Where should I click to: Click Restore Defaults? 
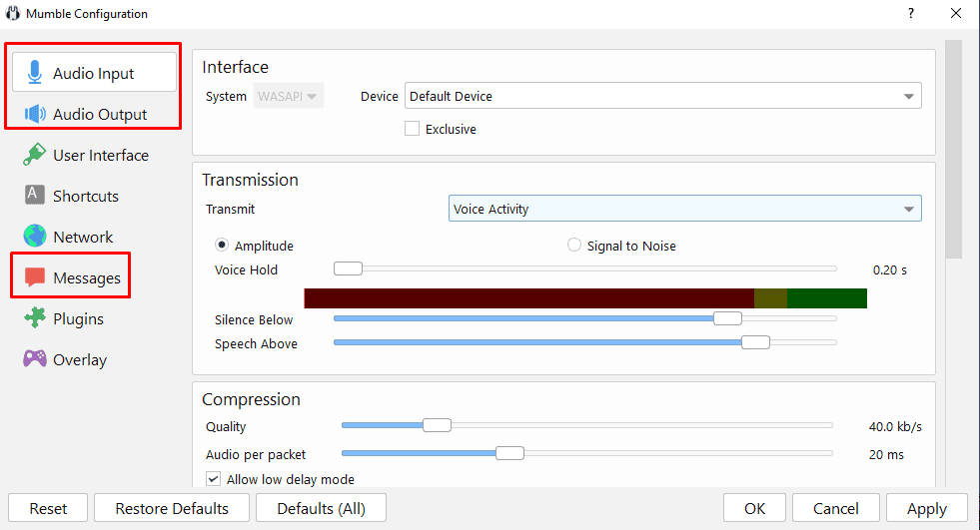click(172, 508)
